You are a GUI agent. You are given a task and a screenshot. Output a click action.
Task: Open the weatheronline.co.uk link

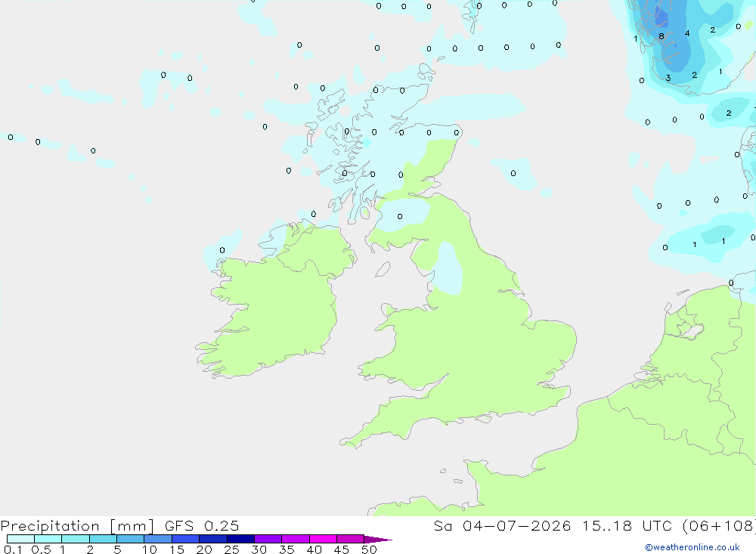tap(692, 547)
